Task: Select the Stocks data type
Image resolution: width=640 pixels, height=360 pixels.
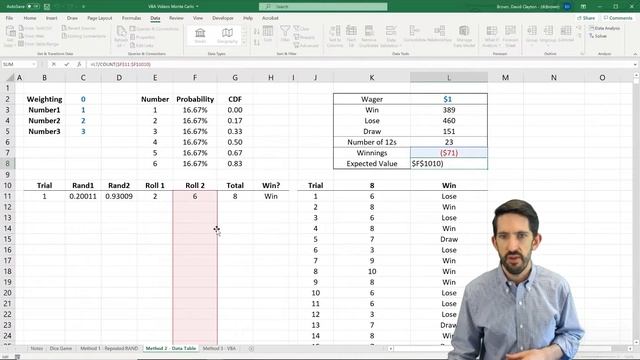Action: pyautogui.click(x=200, y=36)
